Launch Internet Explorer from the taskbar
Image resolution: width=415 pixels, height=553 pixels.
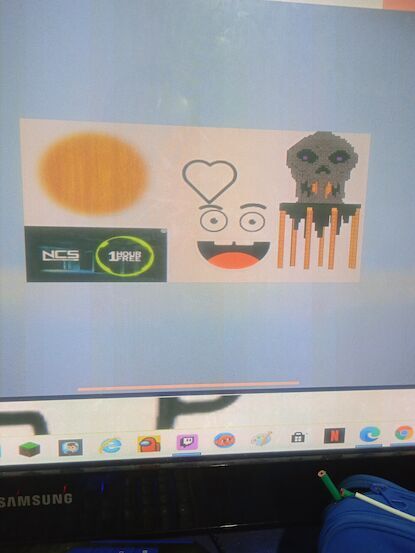click(110, 446)
